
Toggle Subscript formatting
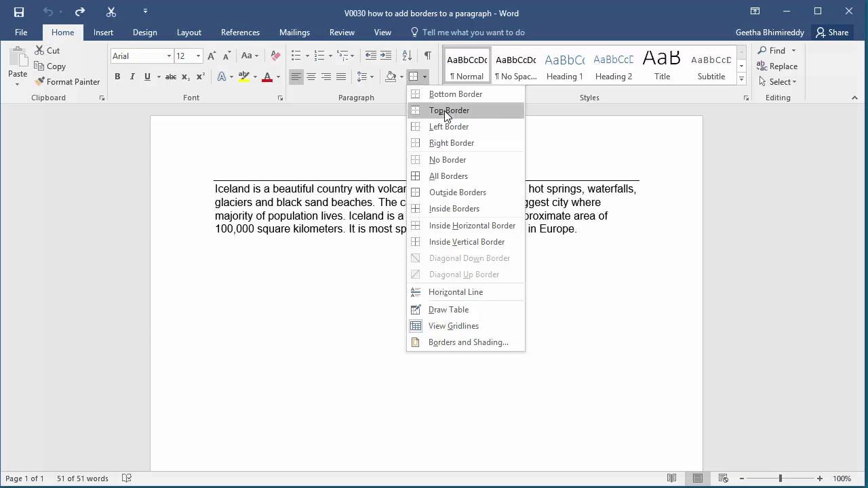click(186, 77)
